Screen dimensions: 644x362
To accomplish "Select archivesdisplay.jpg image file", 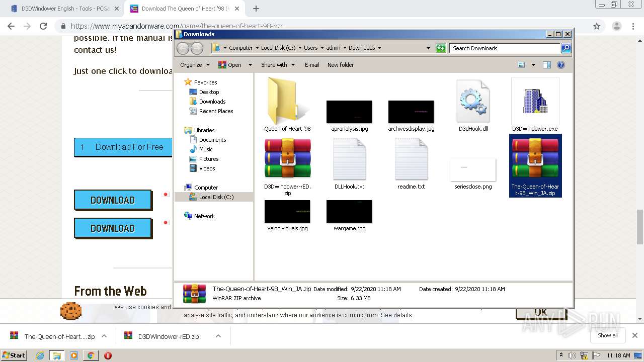I will [411, 112].
